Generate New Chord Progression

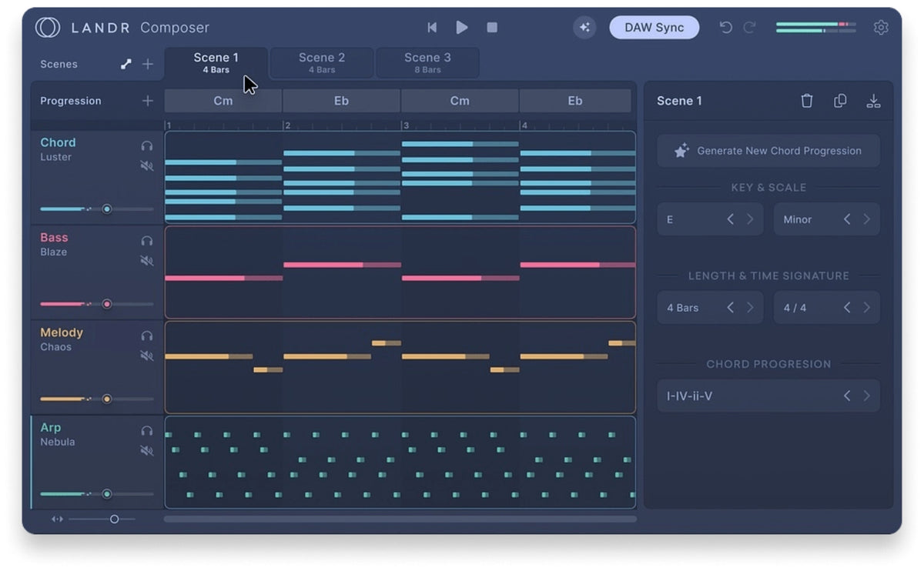tap(768, 151)
